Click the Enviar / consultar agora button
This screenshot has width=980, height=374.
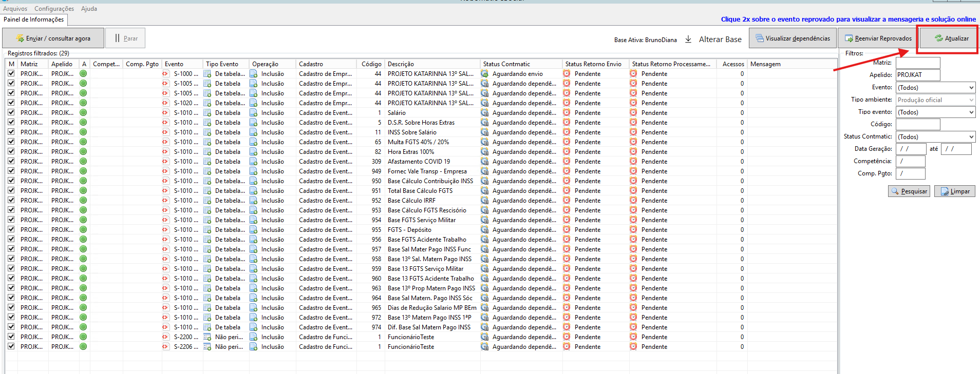click(x=53, y=38)
